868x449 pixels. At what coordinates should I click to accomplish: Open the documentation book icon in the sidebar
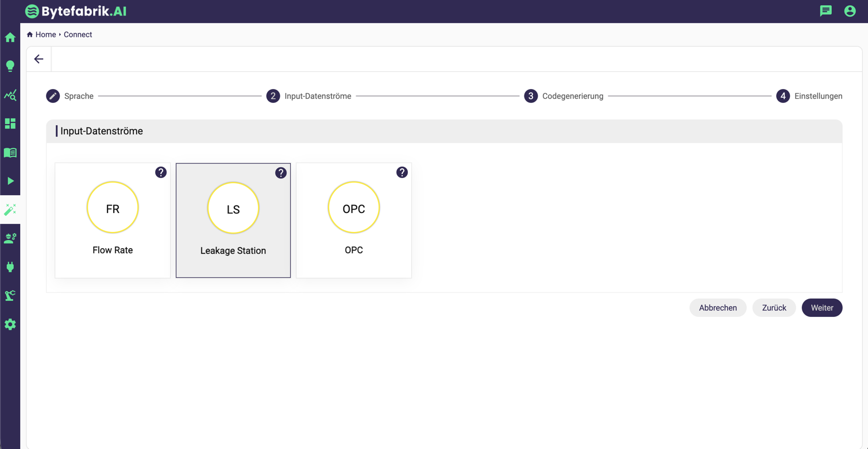click(10, 152)
